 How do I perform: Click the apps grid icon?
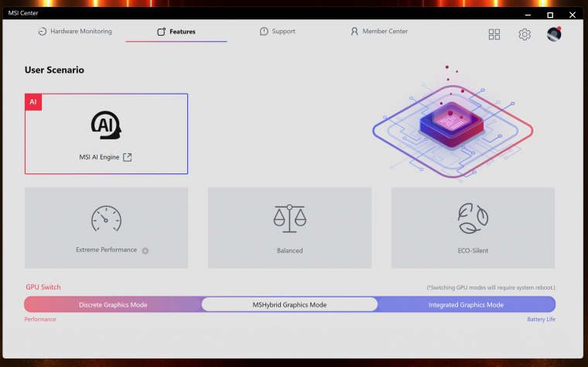click(x=494, y=34)
